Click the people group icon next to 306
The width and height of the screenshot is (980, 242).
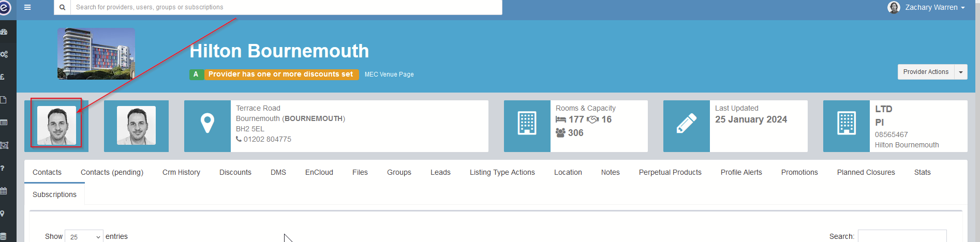coord(561,133)
